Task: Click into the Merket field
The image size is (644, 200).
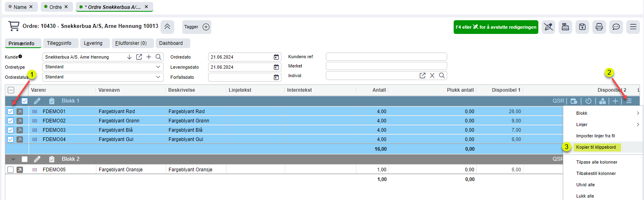Action: (386, 66)
